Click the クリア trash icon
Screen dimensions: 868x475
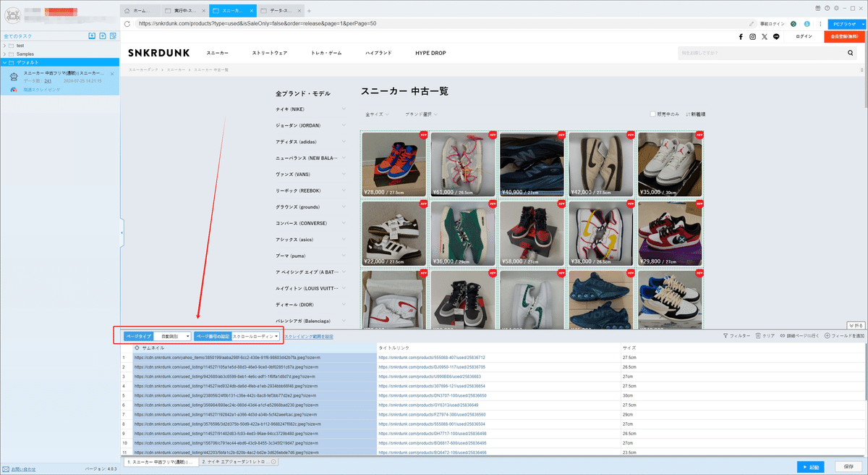coord(765,336)
